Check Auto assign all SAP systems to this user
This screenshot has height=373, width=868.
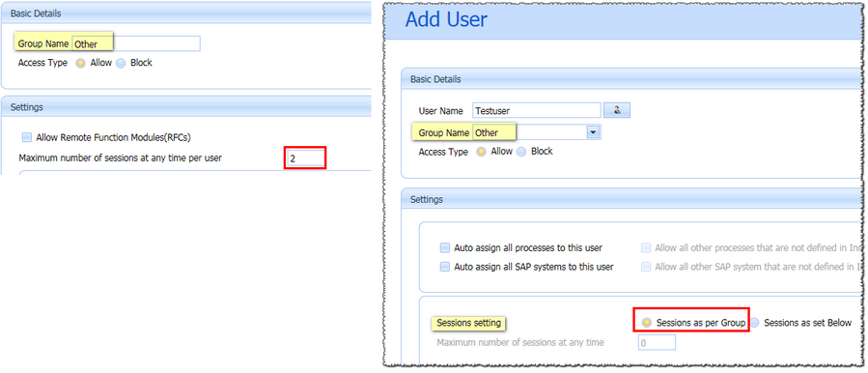pos(444,267)
